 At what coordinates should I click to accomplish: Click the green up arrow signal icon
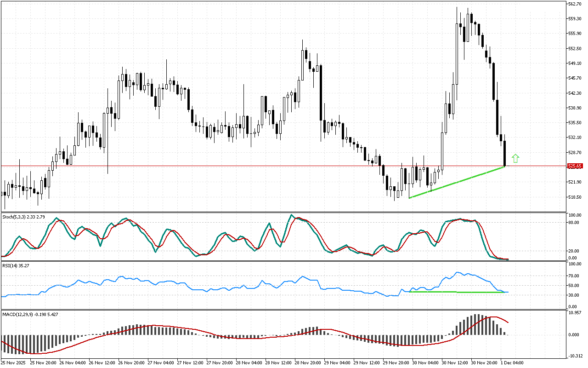(515, 159)
